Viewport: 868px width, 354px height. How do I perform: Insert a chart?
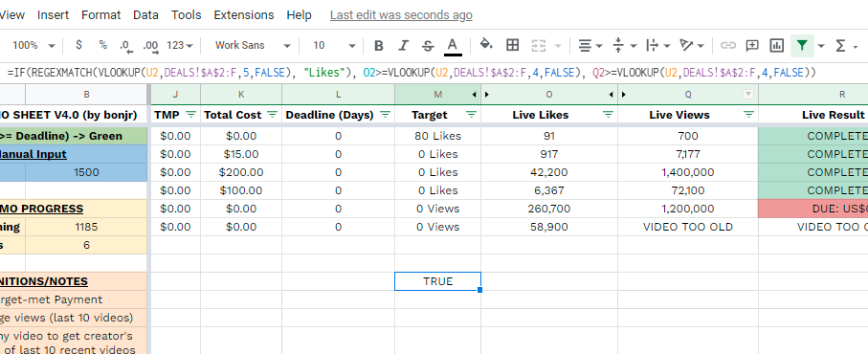click(777, 45)
